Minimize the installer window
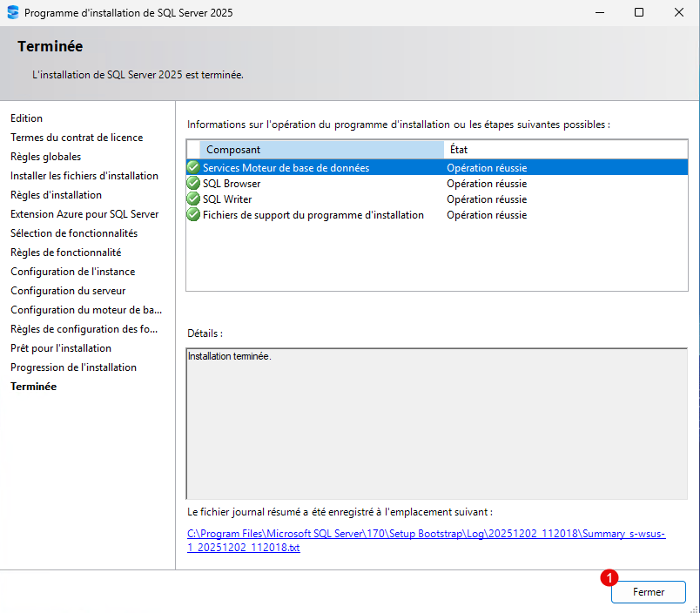Viewport: 700px width, 613px height. click(600, 12)
